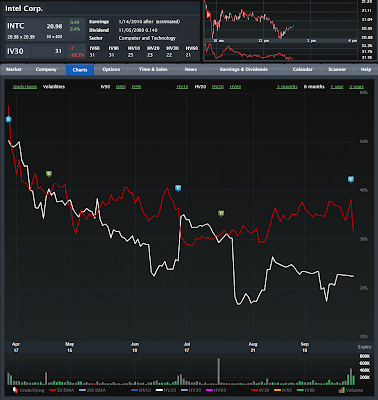Viewport: 378px width, 400px height.
Task: Click the blue earnings marker at chart start
Action: coord(9,120)
